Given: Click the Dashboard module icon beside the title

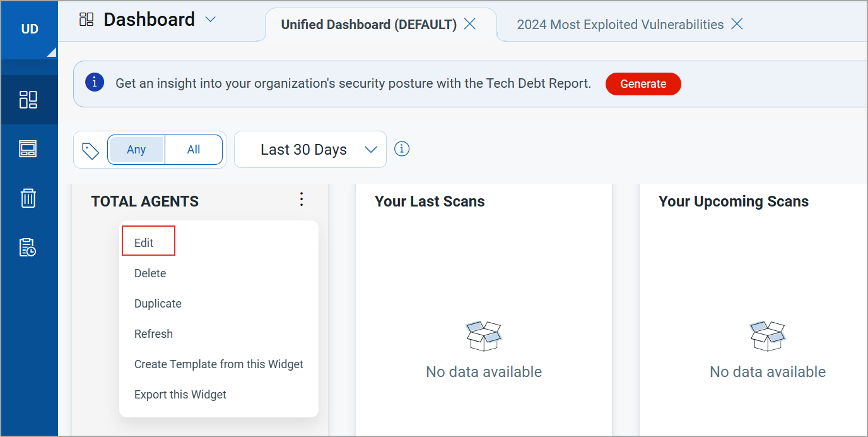Looking at the screenshot, I should [x=86, y=20].
